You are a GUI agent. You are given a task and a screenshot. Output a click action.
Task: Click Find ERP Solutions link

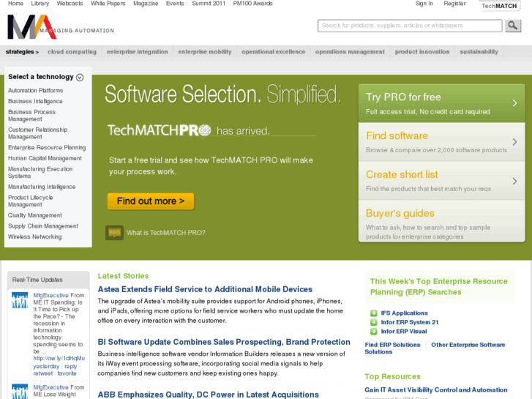pyautogui.click(x=392, y=345)
